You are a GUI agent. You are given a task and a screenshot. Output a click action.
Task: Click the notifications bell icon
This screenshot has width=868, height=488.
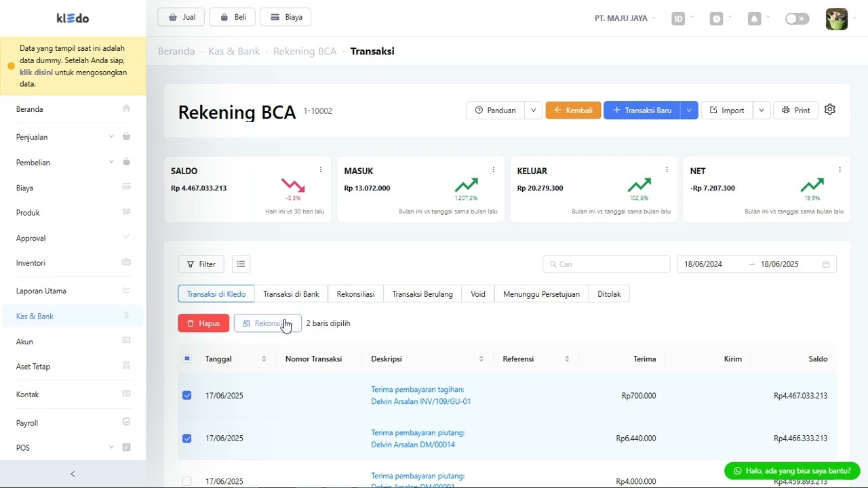754,19
